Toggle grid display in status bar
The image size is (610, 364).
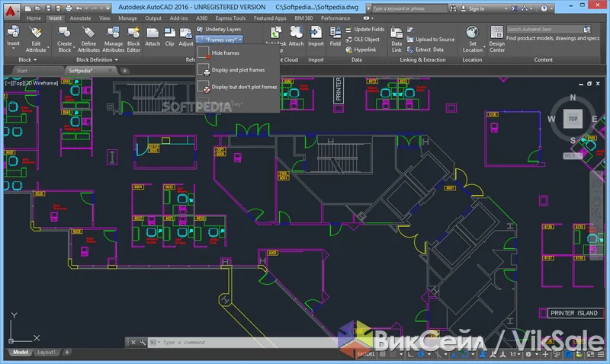384,354
